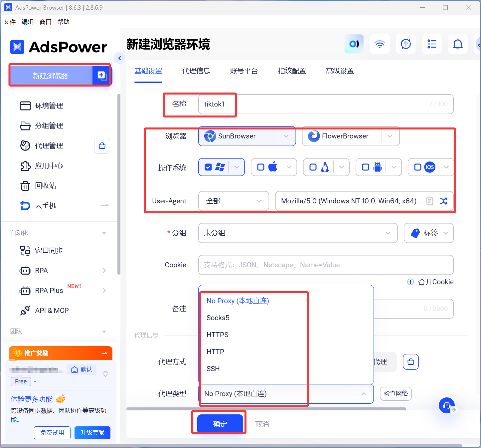This screenshot has width=481, height=448.
Task: Open the proxy store bag icon beside 代理管理
Action: [x=102, y=146]
